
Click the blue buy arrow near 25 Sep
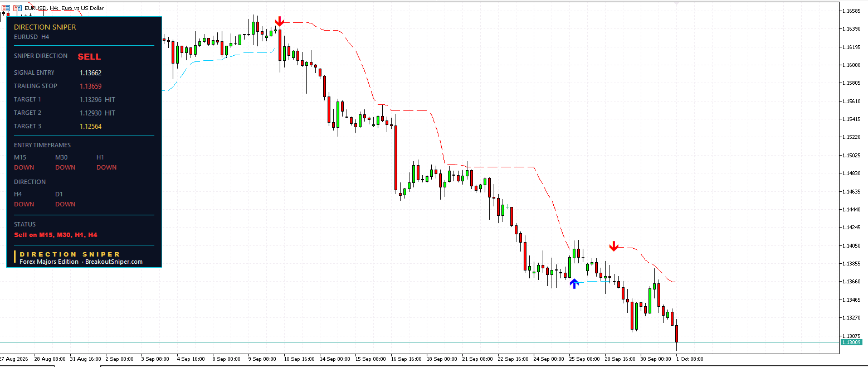pos(574,283)
